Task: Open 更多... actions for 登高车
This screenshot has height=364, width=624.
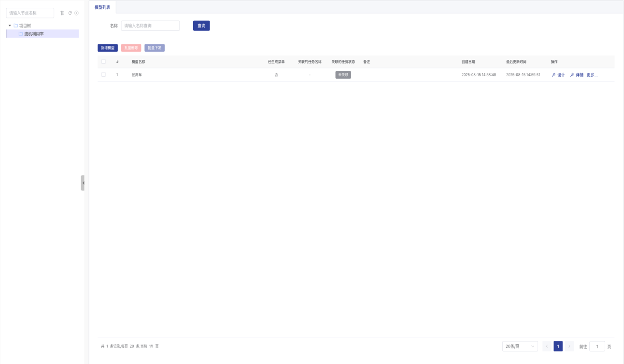Action: click(592, 75)
